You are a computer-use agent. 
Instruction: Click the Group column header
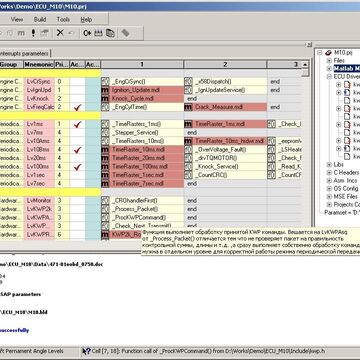(11, 64)
